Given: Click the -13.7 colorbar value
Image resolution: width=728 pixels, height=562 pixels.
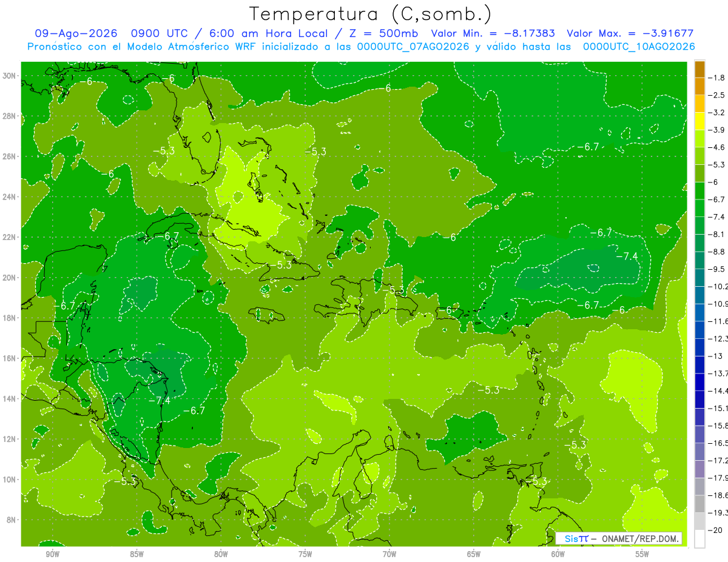Looking at the screenshot, I should pos(718,373).
